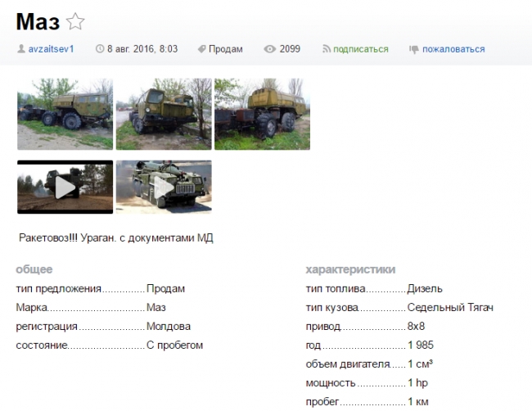Open first truck photo thumbnail

65,114
